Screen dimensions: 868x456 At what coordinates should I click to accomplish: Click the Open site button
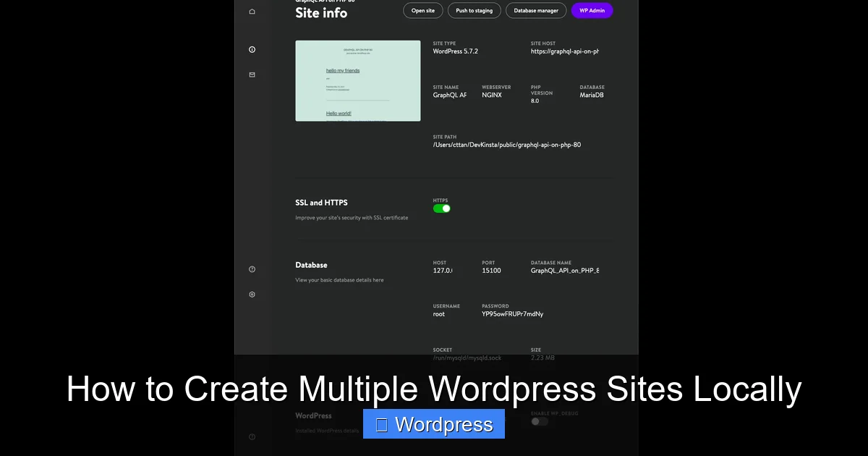pyautogui.click(x=422, y=10)
